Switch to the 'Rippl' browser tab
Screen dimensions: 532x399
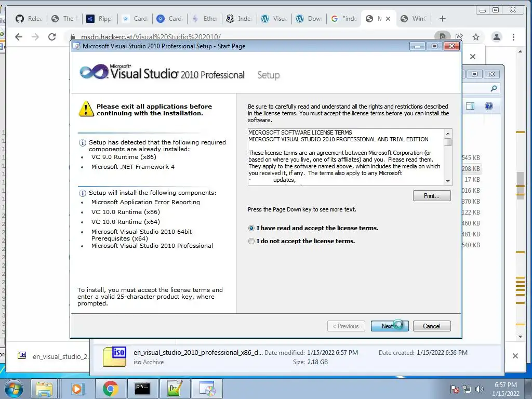pos(99,19)
